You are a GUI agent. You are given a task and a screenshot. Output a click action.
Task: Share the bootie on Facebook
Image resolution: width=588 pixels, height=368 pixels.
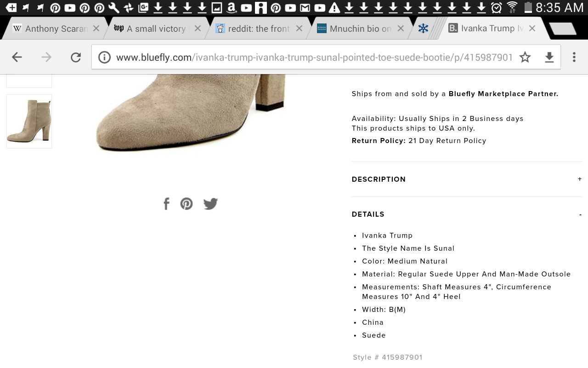166,203
